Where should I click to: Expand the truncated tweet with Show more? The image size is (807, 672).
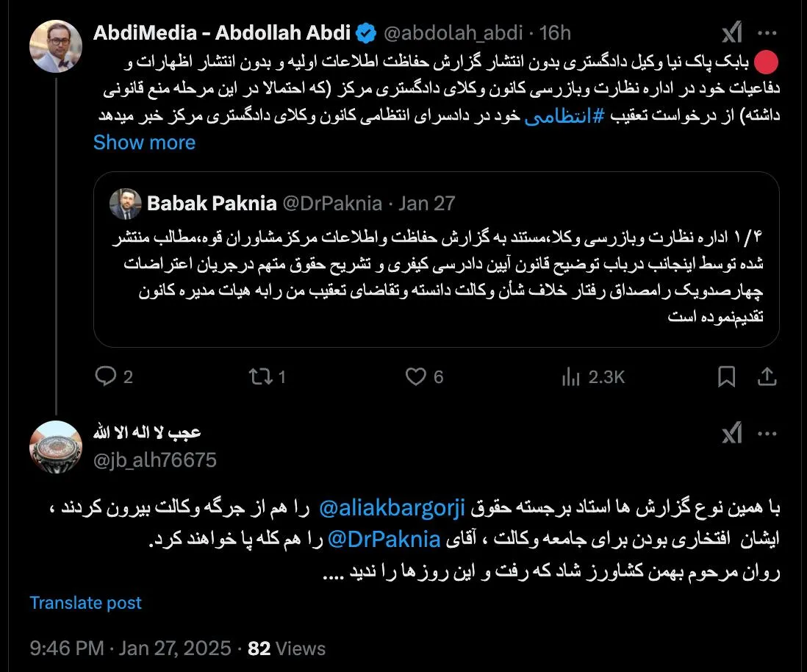tap(144, 142)
